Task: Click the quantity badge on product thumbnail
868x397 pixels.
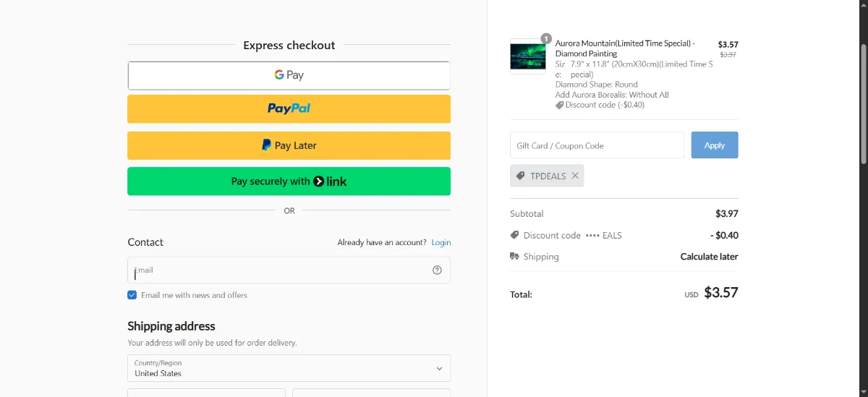Action: coord(545,38)
